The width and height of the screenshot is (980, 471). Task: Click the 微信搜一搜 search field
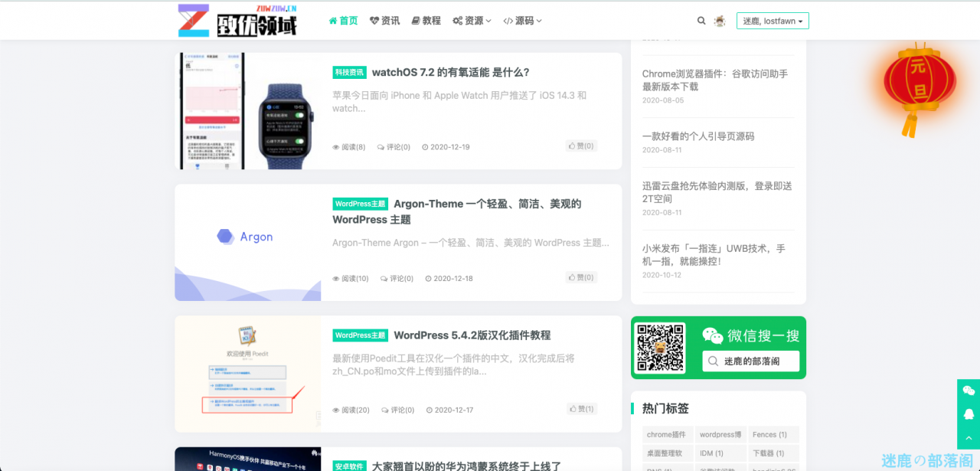pyautogui.click(x=750, y=361)
